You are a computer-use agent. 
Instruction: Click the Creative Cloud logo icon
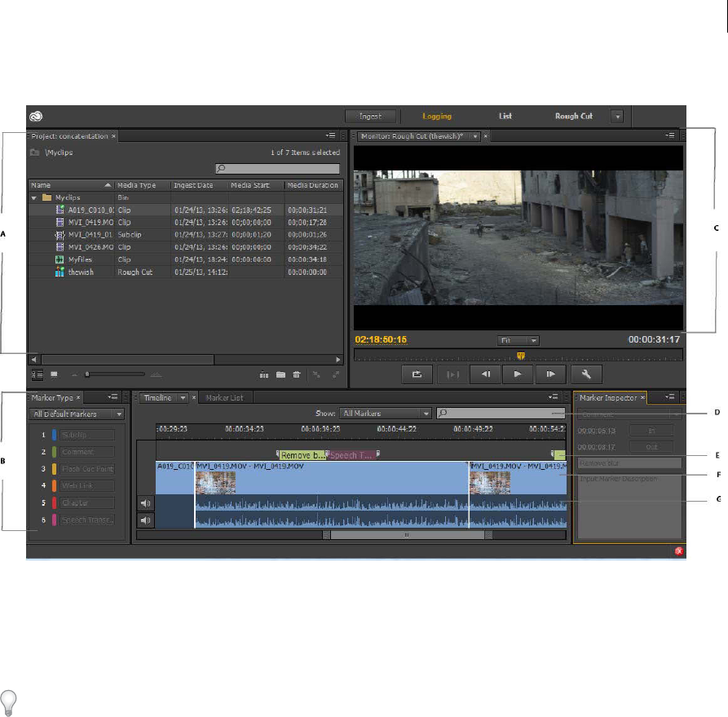[36, 116]
